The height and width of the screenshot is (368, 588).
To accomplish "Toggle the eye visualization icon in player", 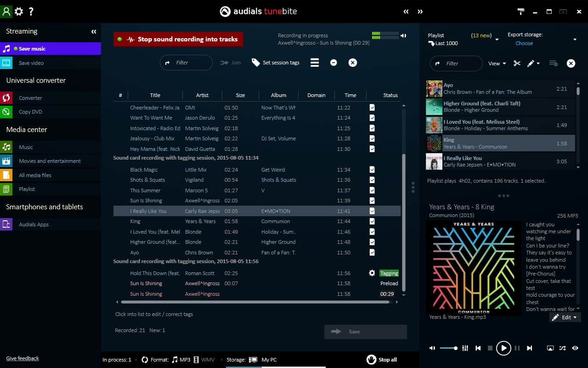I will coord(575,348).
